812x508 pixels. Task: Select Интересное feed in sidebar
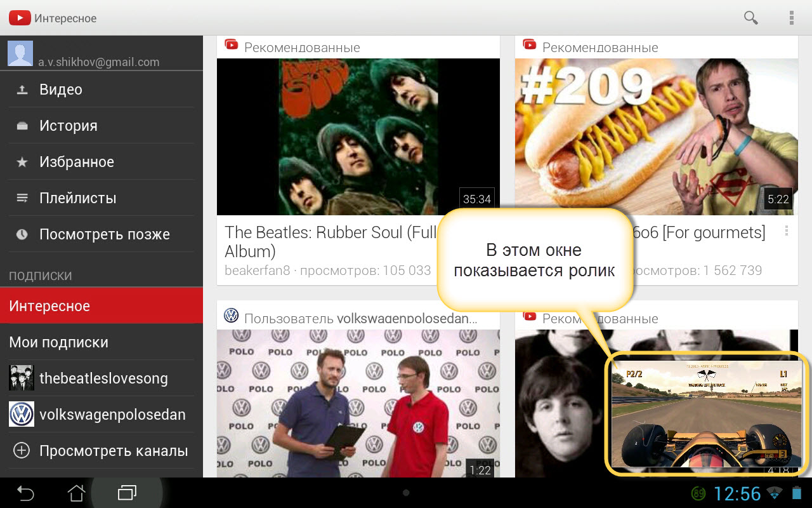click(x=101, y=306)
